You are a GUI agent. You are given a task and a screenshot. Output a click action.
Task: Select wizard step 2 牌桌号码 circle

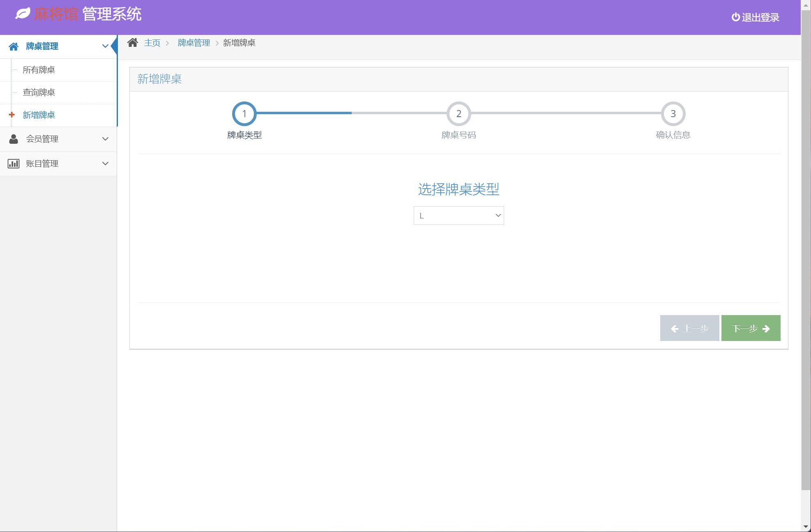(459, 114)
